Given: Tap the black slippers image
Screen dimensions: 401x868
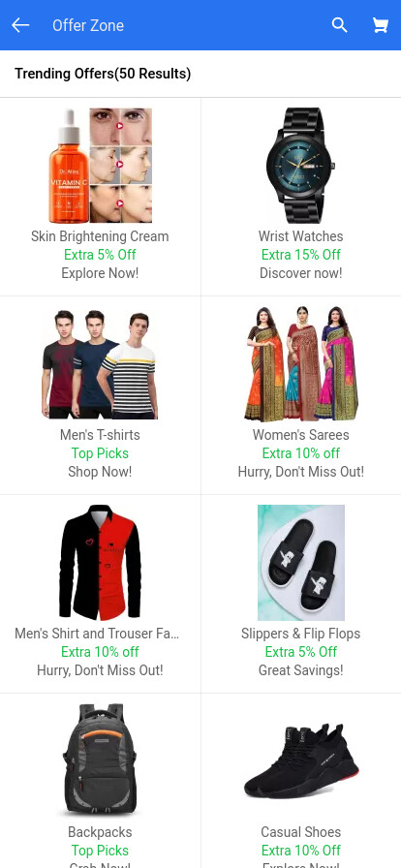Looking at the screenshot, I should (300, 563).
